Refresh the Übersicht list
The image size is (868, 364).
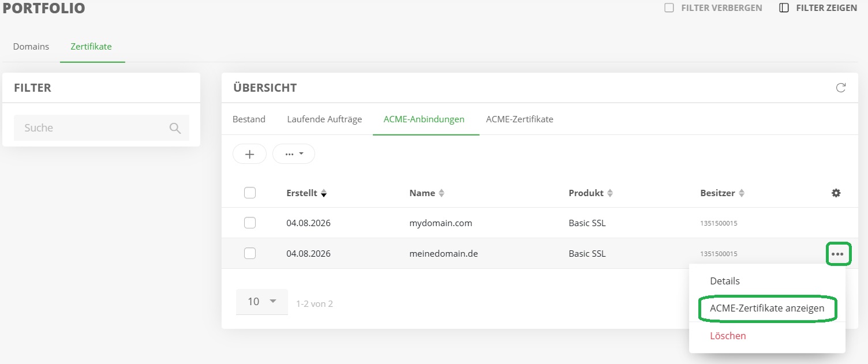tap(841, 88)
